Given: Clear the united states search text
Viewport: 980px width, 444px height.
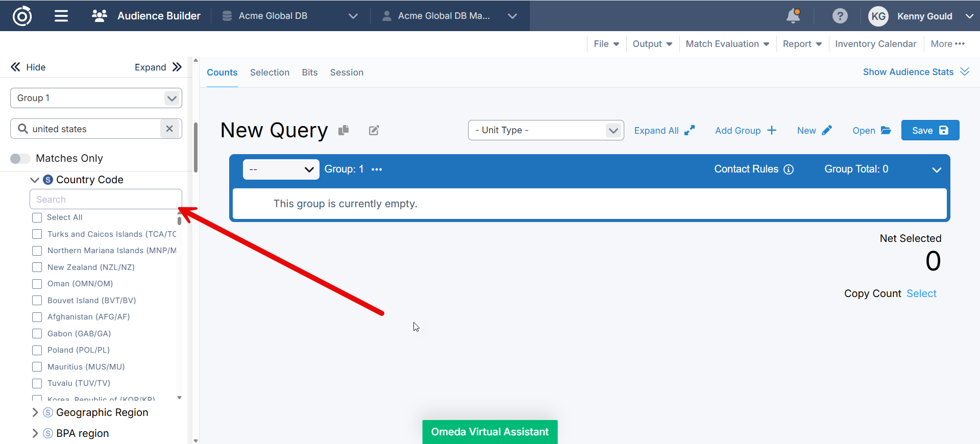Looking at the screenshot, I should [169, 129].
